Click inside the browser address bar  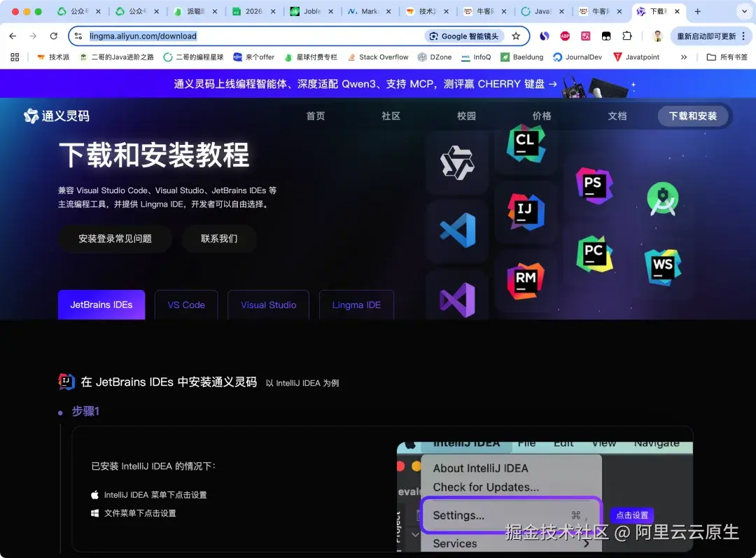click(x=280, y=35)
